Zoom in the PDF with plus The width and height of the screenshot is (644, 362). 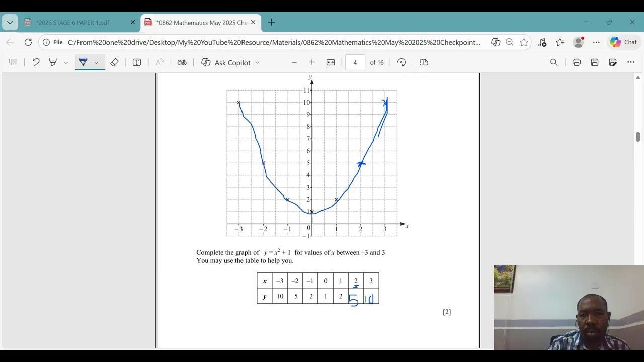coord(312,62)
